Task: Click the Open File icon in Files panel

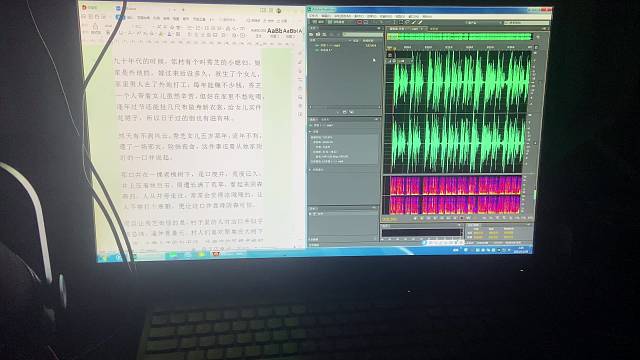Action: click(311, 35)
